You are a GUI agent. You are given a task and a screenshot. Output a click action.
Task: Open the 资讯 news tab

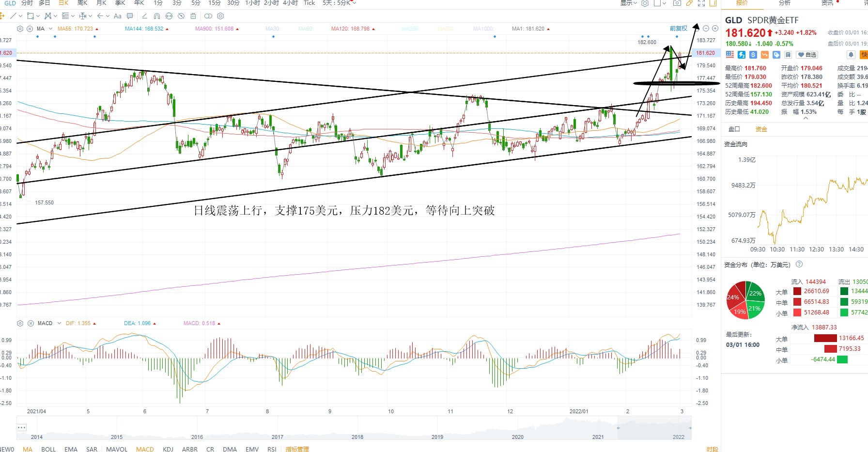[x=827, y=3]
